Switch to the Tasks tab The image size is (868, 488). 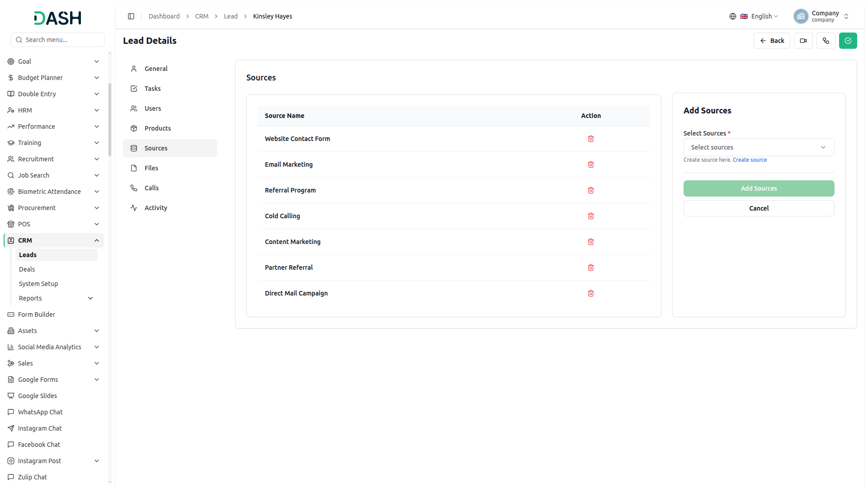pyautogui.click(x=170, y=89)
